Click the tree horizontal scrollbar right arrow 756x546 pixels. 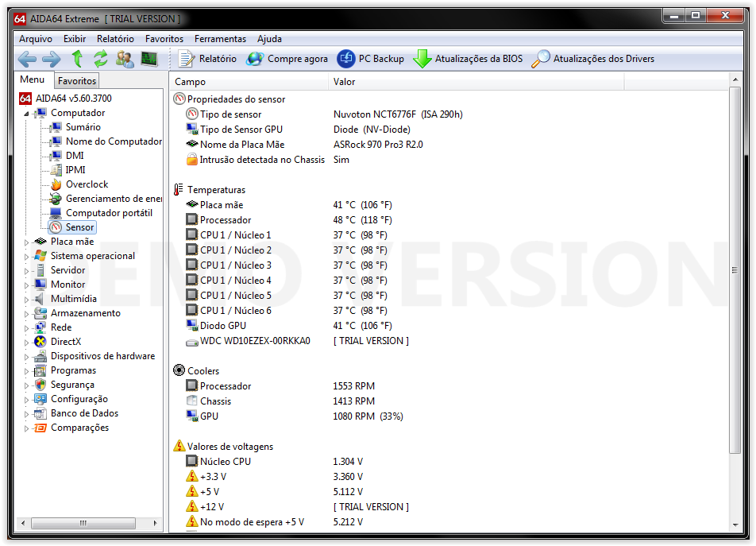156,523
